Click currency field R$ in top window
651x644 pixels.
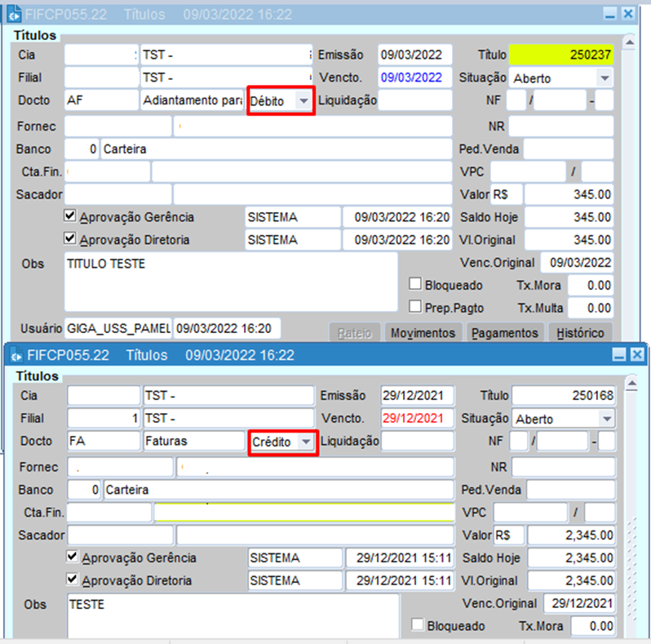pos(507,194)
